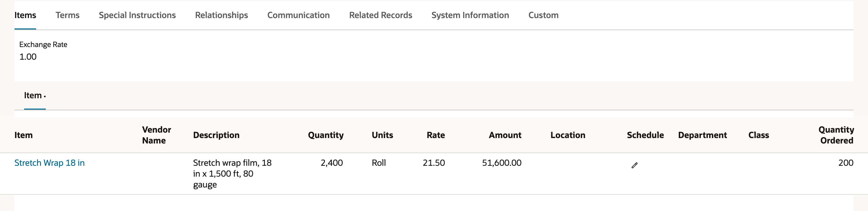Click the Quantity Ordered column header
Screen dimensions: 868x211
tap(836, 135)
